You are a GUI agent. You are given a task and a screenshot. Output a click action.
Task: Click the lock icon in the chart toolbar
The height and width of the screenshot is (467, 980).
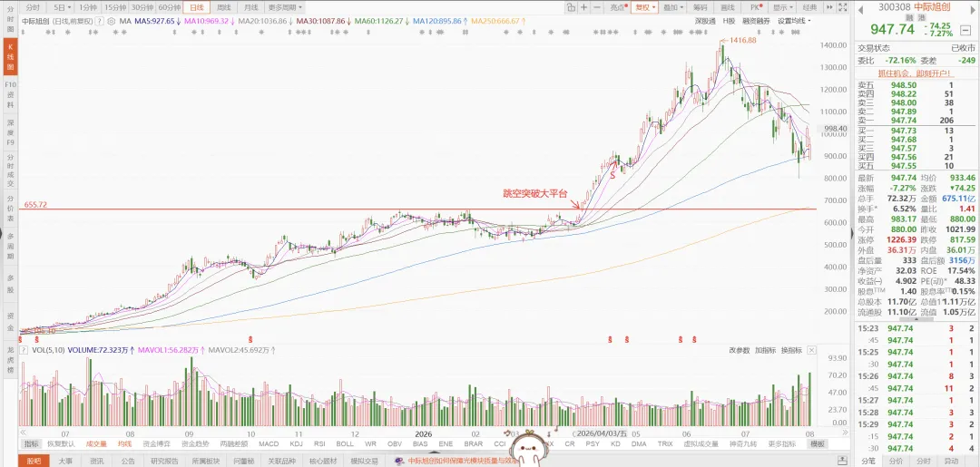pos(571,7)
